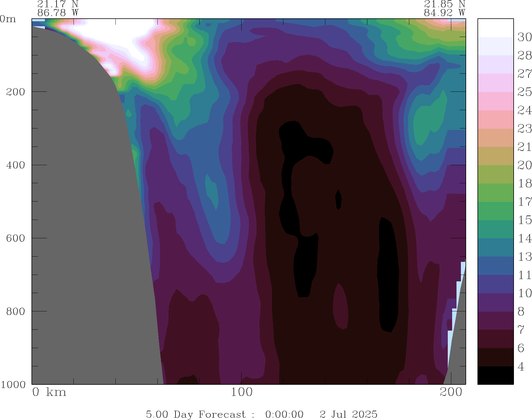Pick the blue colorbar band between 11 and 13
The height and width of the screenshot is (420, 532).
pos(495,266)
